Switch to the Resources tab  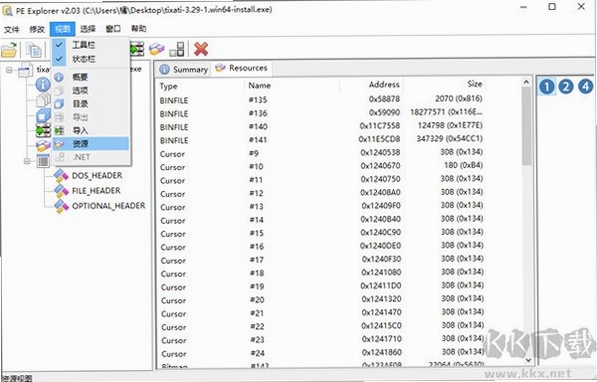coord(241,68)
